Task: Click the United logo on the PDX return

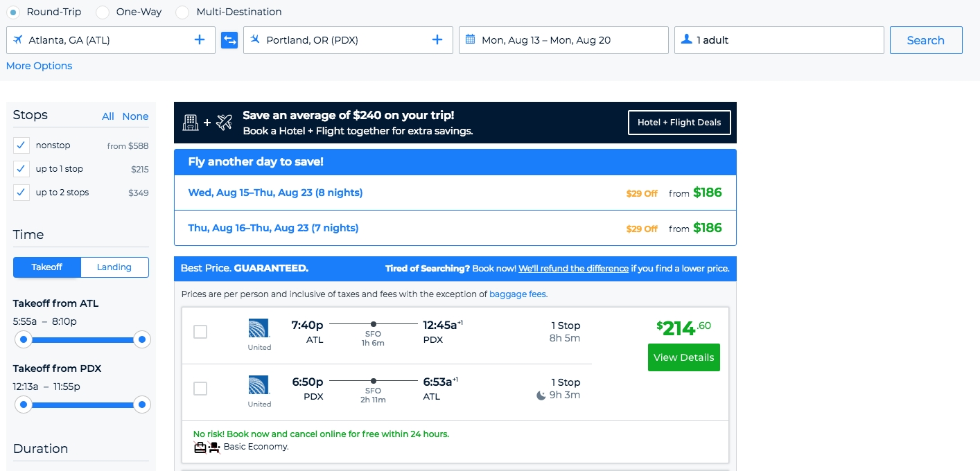Action: 259,385
